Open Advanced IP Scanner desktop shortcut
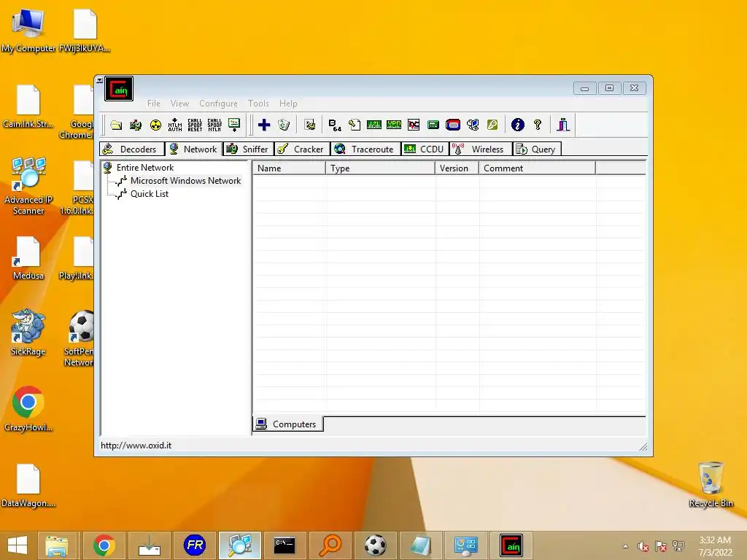 pos(28,186)
